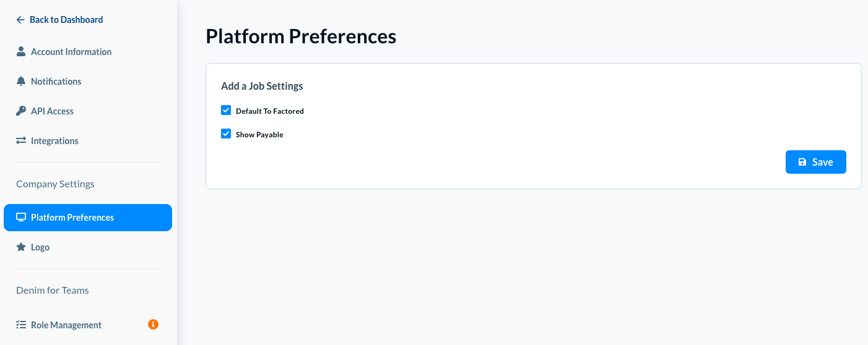This screenshot has width=868, height=345.
Task: Open the Integrations section
Action: pos(54,141)
